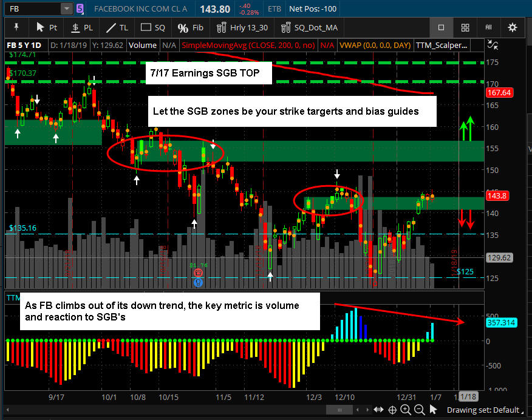Open the chart grid layout icon
Screen dimensions: 532x420
pyautogui.click(x=465, y=27)
